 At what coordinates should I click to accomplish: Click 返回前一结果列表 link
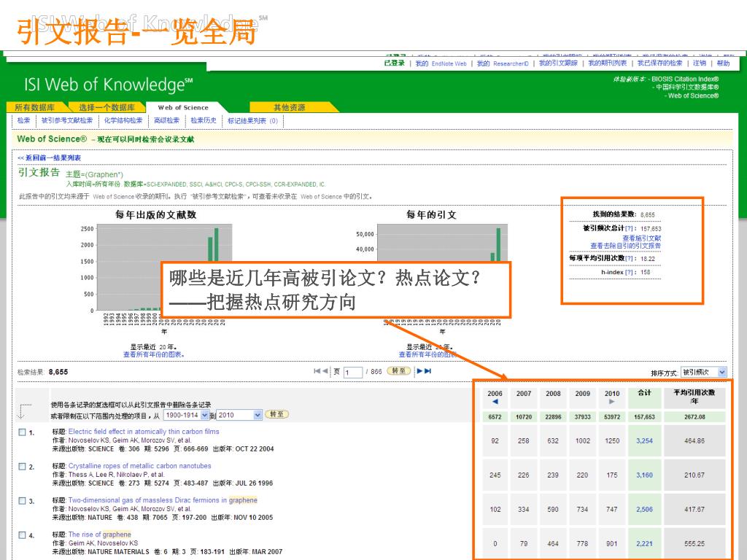click(50, 157)
